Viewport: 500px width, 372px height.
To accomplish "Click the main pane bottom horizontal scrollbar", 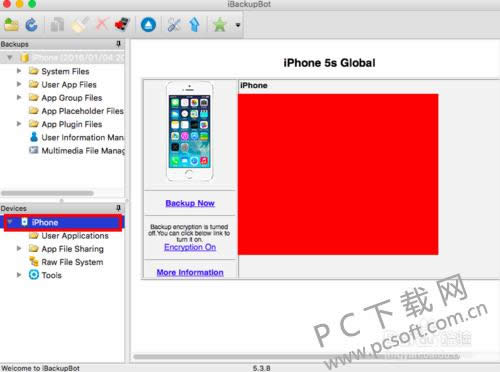I will (297, 356).
